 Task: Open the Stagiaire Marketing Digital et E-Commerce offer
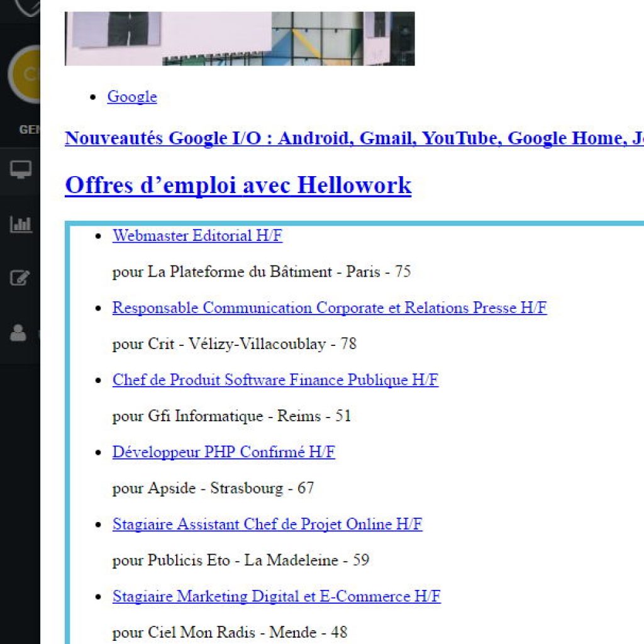pos(277,596)
